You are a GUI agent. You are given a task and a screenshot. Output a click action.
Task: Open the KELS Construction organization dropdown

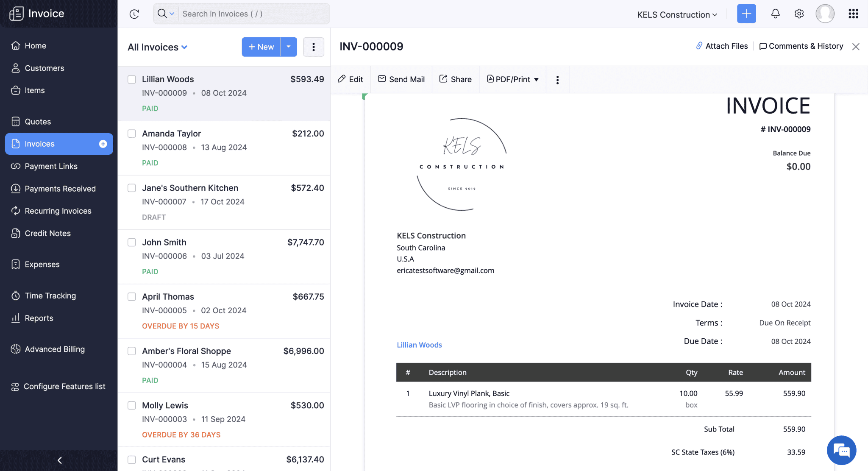(676, 14)
